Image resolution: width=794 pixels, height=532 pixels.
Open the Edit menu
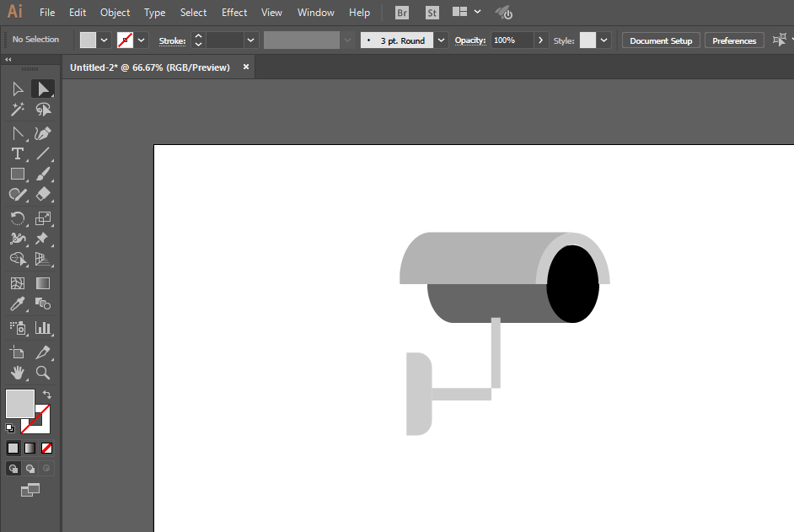78,12
